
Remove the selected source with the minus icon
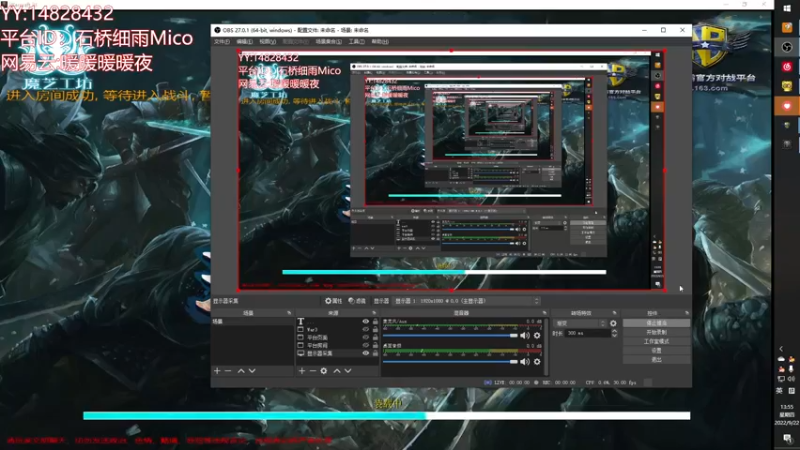pos(313,371)
